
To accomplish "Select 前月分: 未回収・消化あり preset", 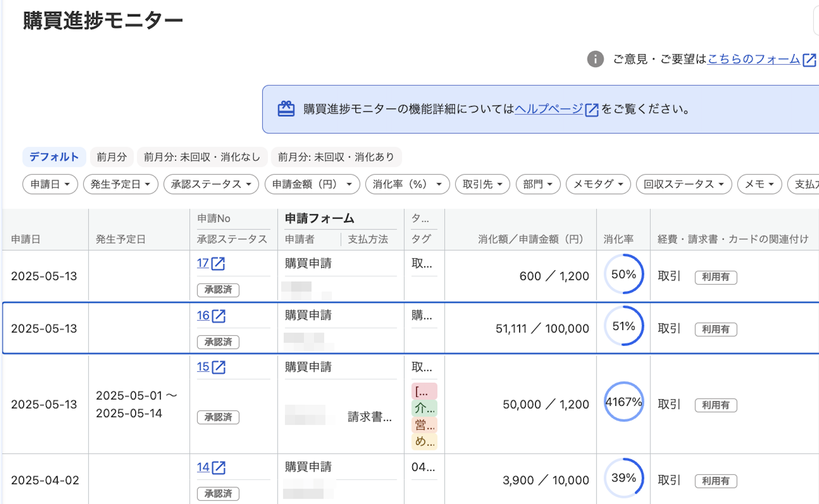I will pyautogui.click(x=336, y=157).
